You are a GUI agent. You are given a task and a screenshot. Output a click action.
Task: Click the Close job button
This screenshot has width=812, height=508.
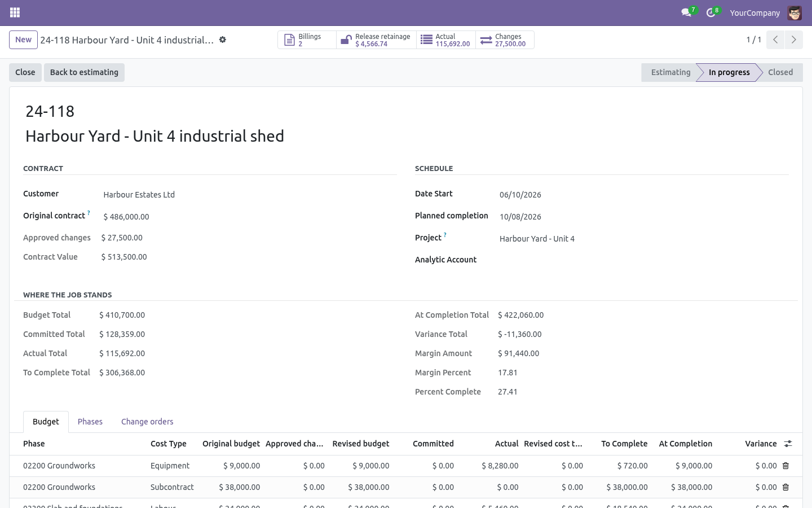(25, 72)
